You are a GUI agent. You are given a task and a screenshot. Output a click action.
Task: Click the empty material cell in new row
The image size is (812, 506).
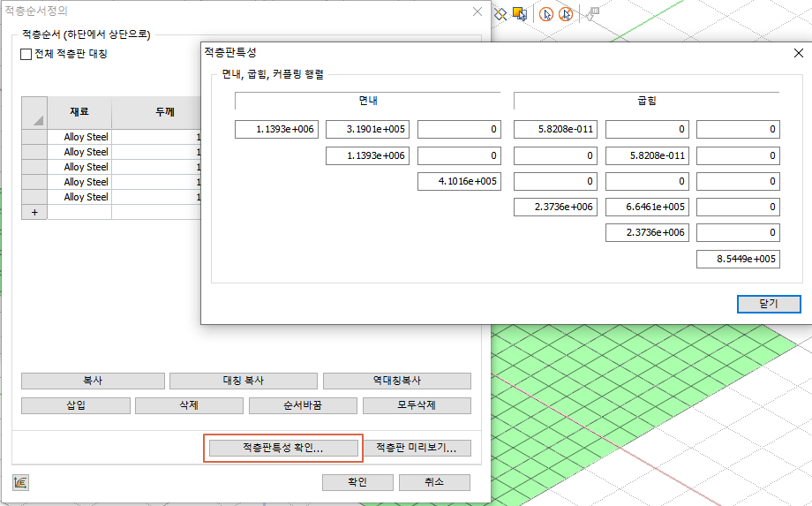(x=79, y=212)
